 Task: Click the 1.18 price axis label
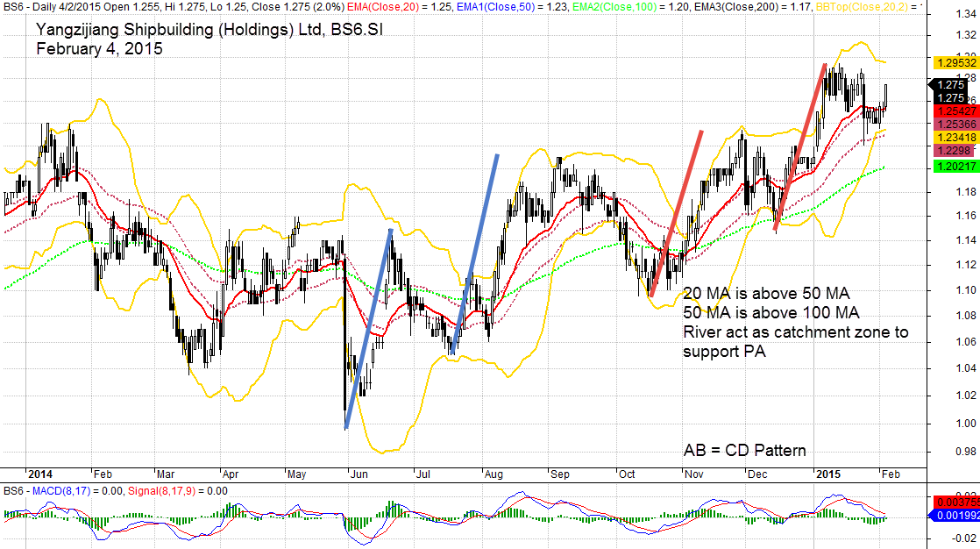point(966,192)
